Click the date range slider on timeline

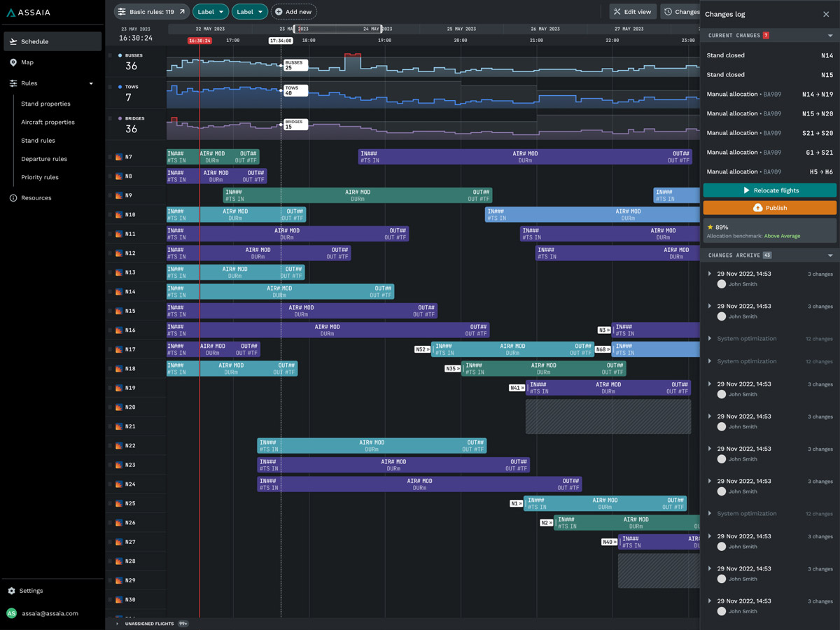point(337,29)
